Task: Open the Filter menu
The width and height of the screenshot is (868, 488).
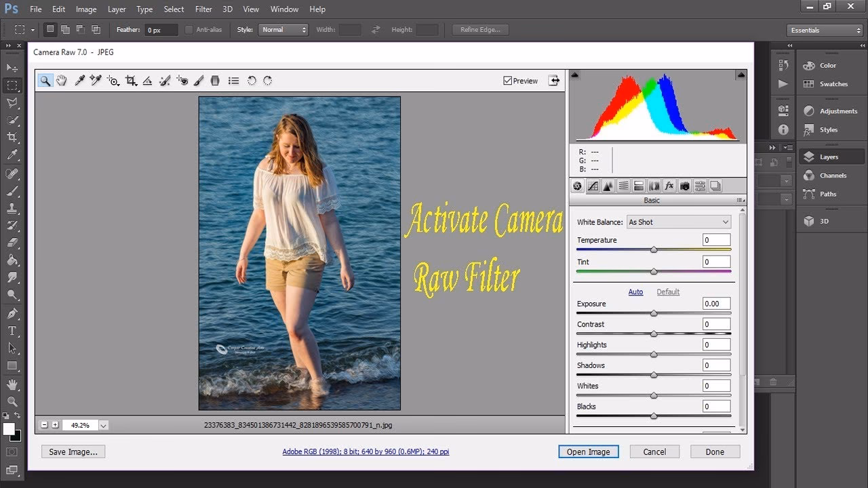Action: coord(203,9)
